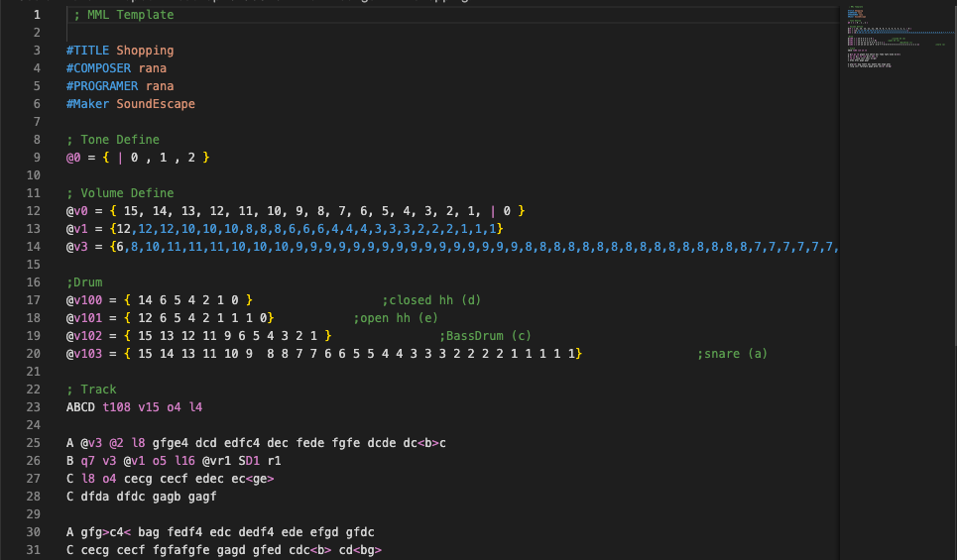This screenshot has height=560, width=957.
Task: Click the '; Tone Define' comment
Action: pos(112,140)
